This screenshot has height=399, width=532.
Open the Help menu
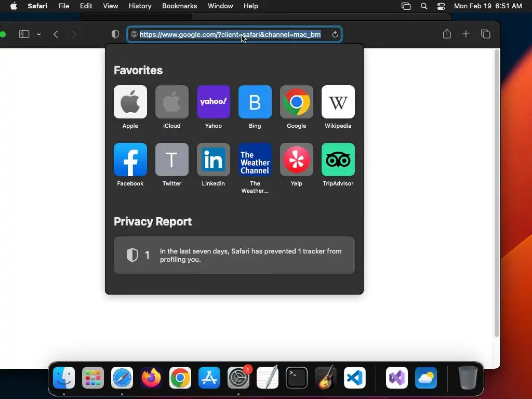pos(251,6)
